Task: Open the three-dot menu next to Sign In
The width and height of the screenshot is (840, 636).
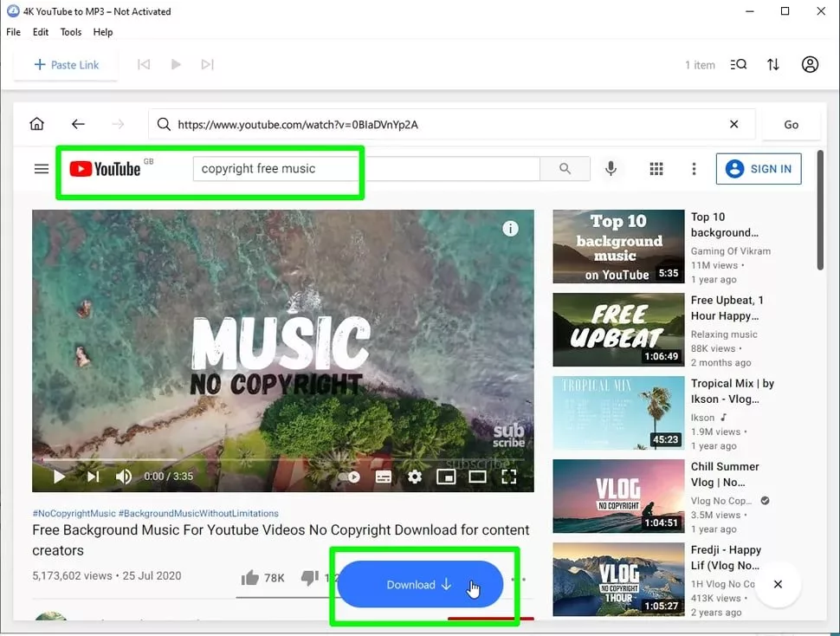Action: pos(694,168)
